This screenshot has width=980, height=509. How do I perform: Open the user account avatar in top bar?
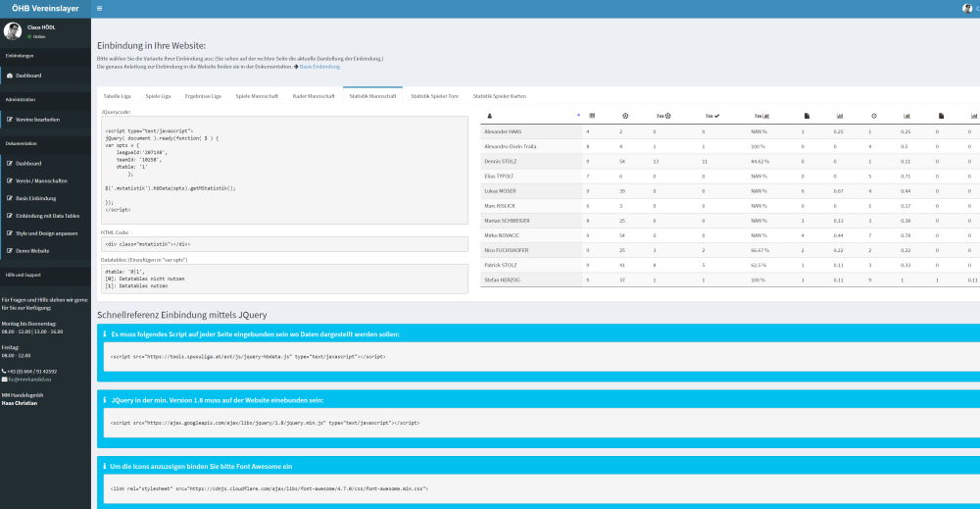[967, 9]
